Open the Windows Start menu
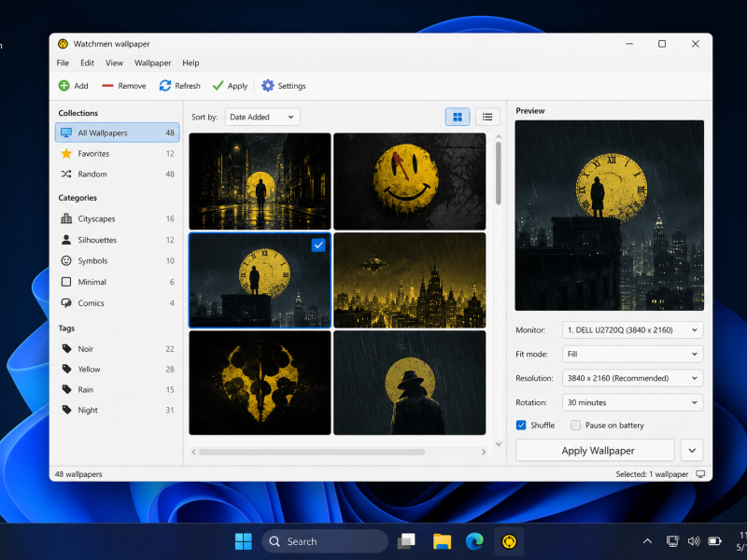 click(x=244, y=541)
